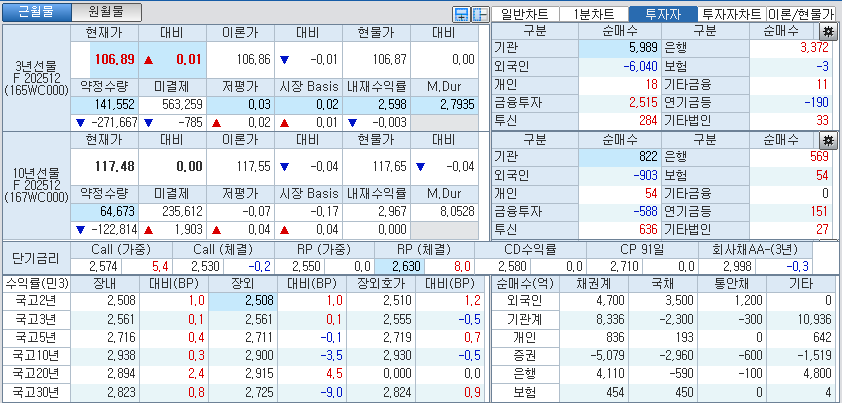
Task: Open the 이론/현물가 tab
Action: pos(801,14)
